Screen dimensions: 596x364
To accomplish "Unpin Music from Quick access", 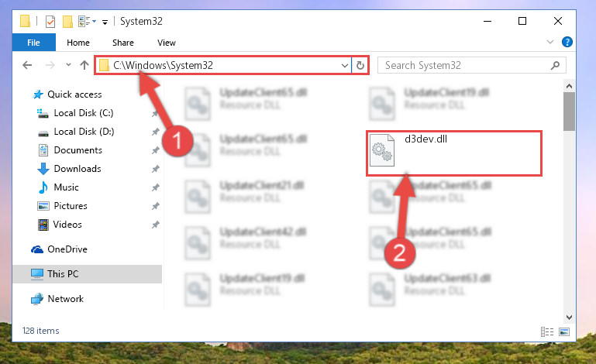I will click(156, 187).
